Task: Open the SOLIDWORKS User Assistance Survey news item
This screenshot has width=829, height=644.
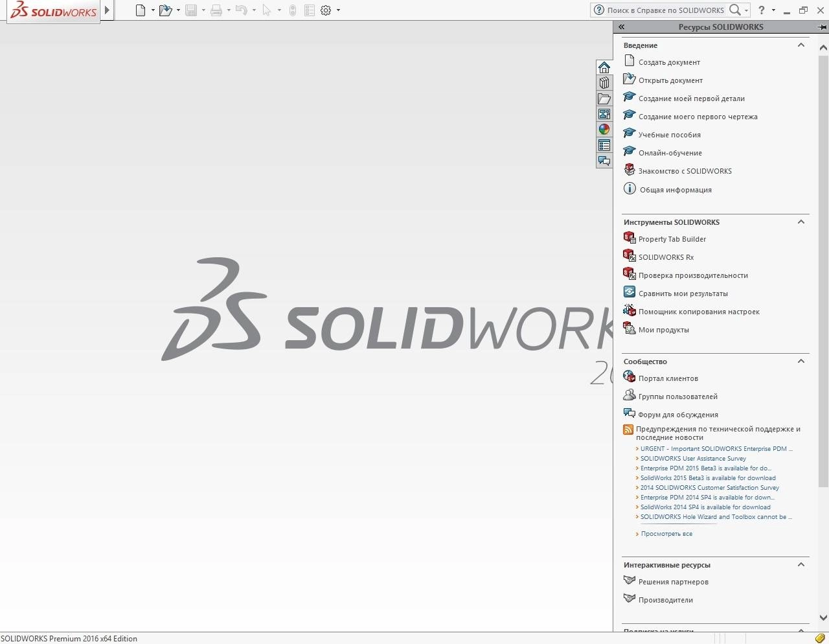Action: pyautogui.click(x=693, y=458)
